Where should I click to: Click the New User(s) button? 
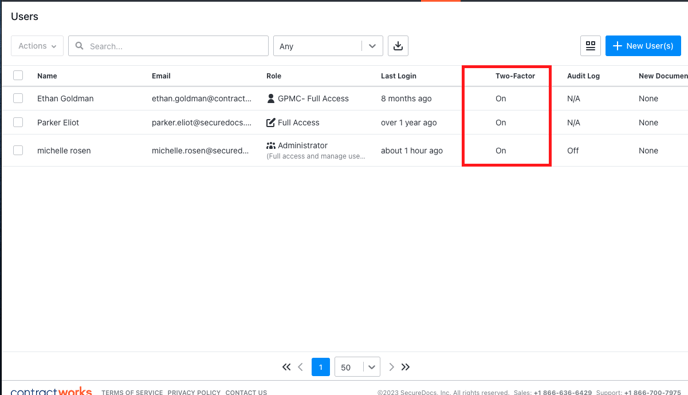(643, 46)
